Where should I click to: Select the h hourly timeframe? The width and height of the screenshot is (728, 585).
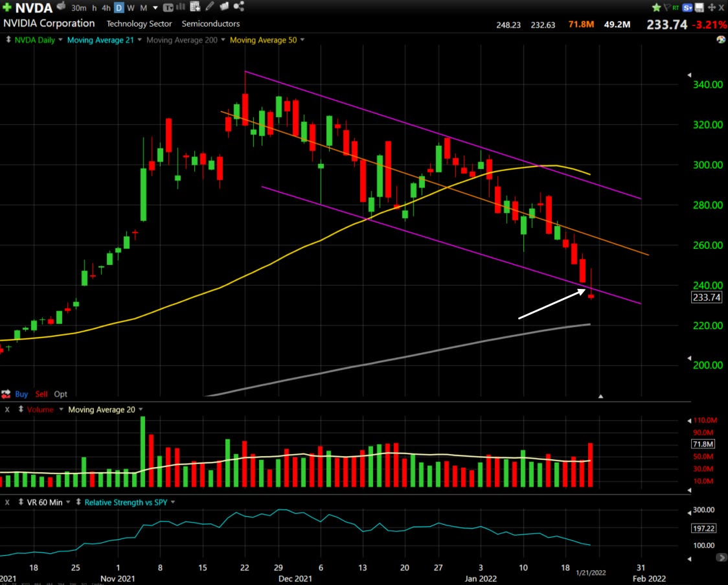pos(95,8)
